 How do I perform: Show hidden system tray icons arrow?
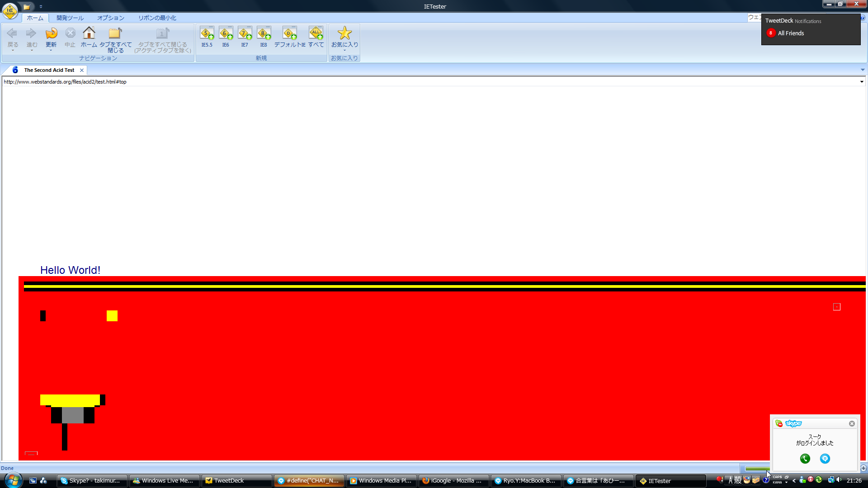click(794, 481)
